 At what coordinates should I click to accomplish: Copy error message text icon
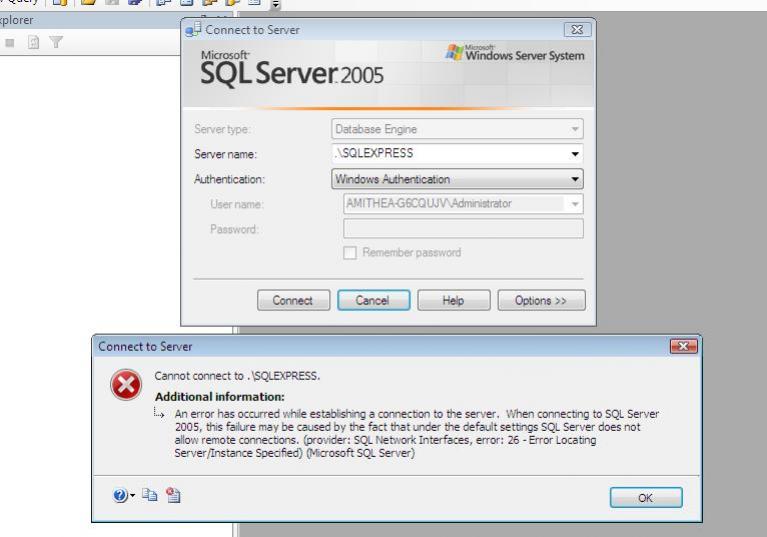[150, 495]
